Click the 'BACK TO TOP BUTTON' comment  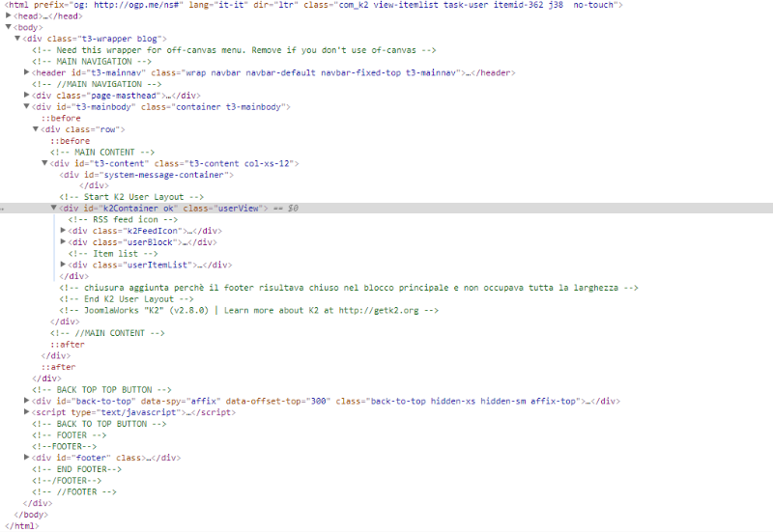pyautogui.click(x=100, y=424)
